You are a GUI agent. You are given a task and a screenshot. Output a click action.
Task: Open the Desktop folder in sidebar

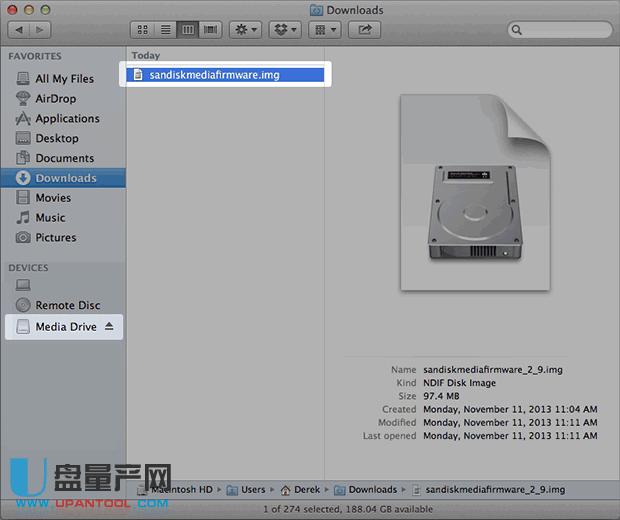(x=56, y=139)
